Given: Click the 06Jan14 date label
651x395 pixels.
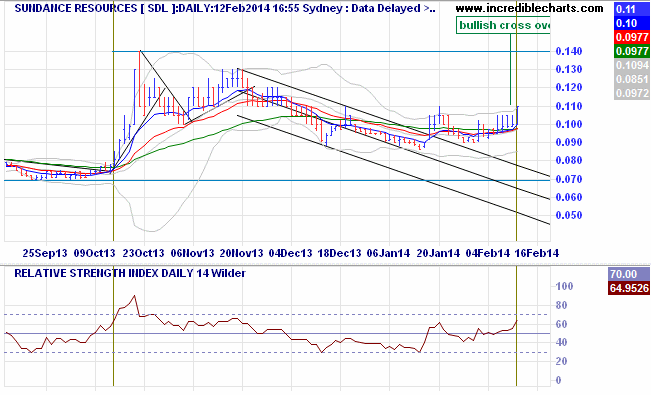Looking at the screenshot, I should click(x=388, y=253).
